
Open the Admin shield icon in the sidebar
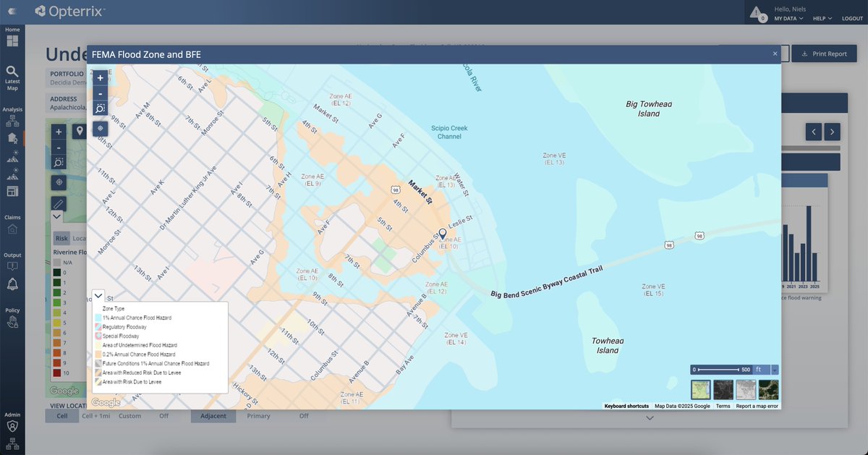12,427
